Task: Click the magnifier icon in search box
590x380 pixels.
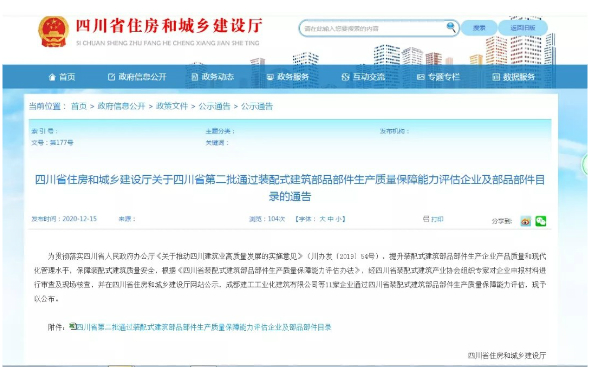Action: (450, 27)
